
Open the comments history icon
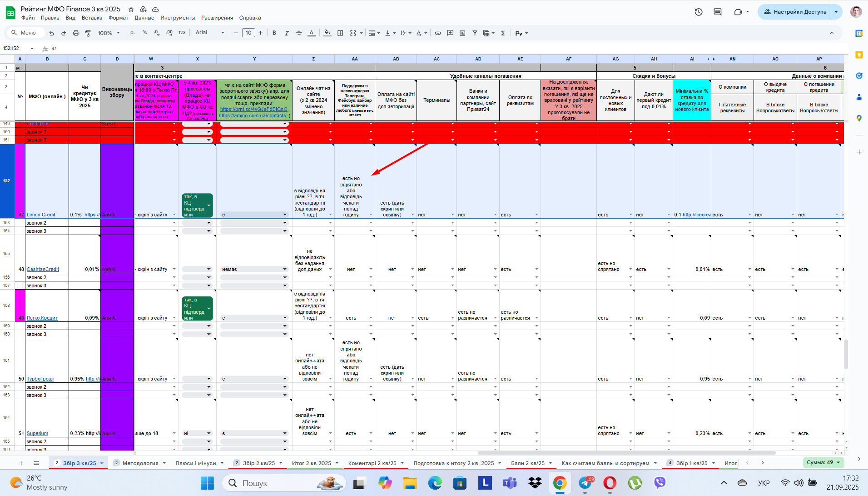click(718, 12)
